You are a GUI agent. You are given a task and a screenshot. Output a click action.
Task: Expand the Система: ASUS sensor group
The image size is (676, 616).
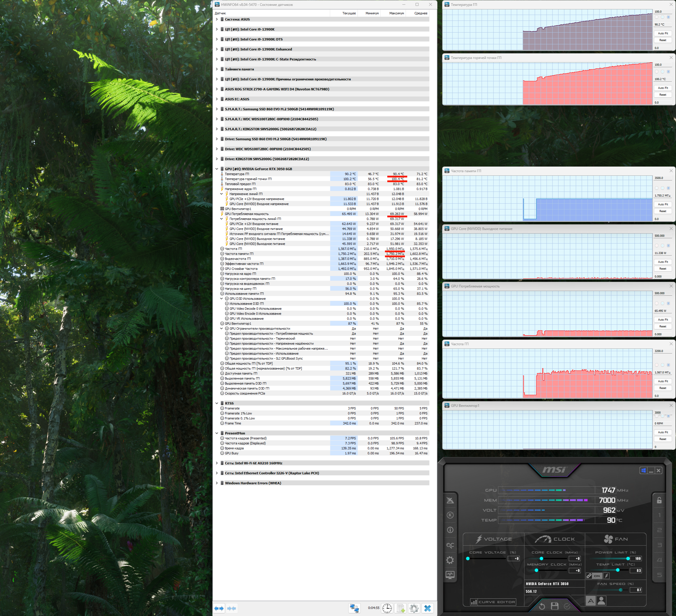pos(217,19)
